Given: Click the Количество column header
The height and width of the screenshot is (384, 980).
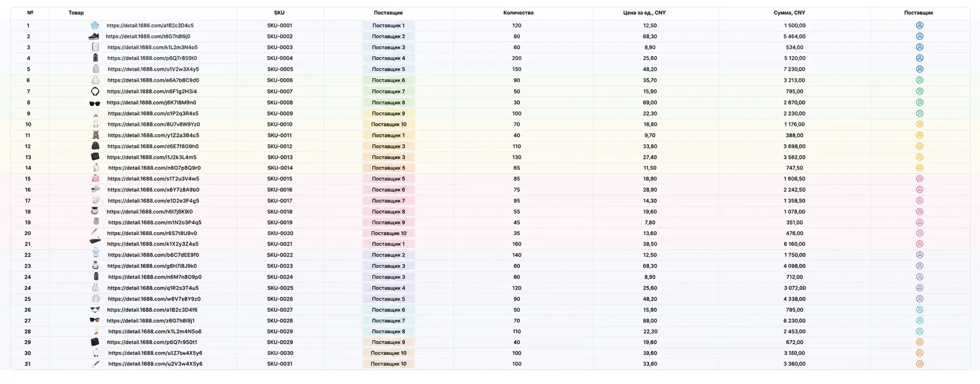Looking at the screenshot, I should click(518, 13).
